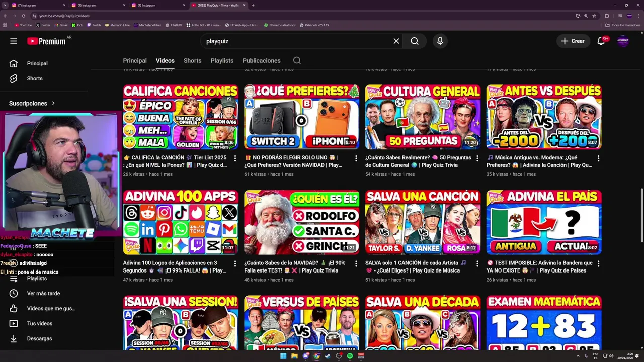The width and height of the screenshot is (644, 362).
Task: Go to YouTube Premium home logo
Action: pyautogui.click(x=46, y=41)
